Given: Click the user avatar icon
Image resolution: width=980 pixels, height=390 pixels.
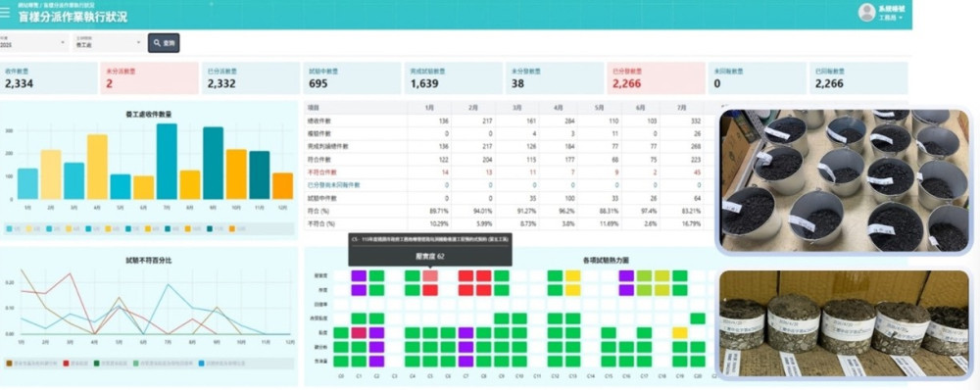Looking at the screenshot, I should [x=866, y=12].
